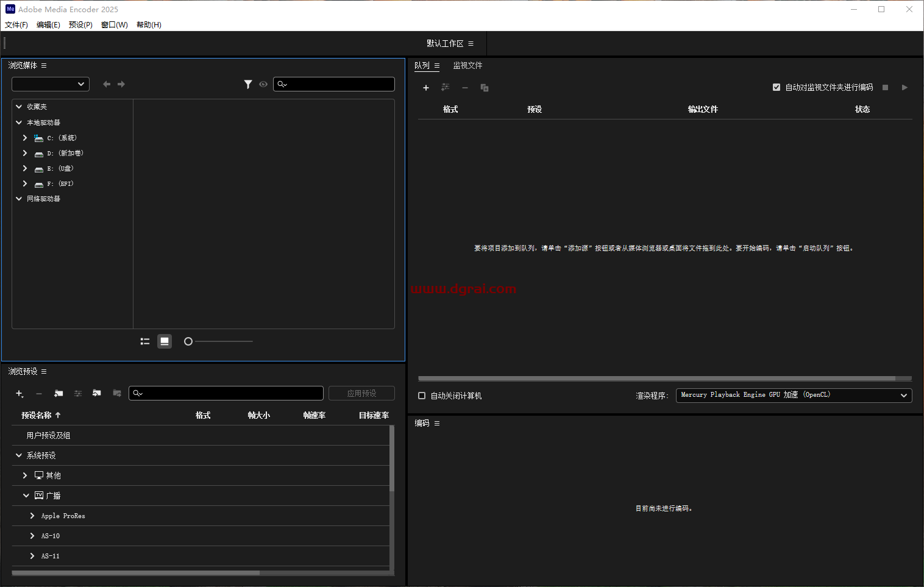Remove the selected queue item with the minus icon
Screen dimensions: 924x587
click(465, 88)
